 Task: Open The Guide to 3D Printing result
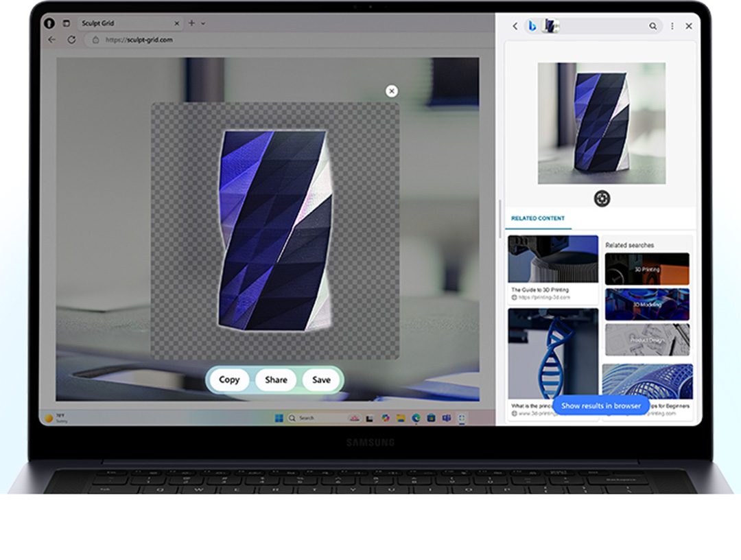(553, 270)
